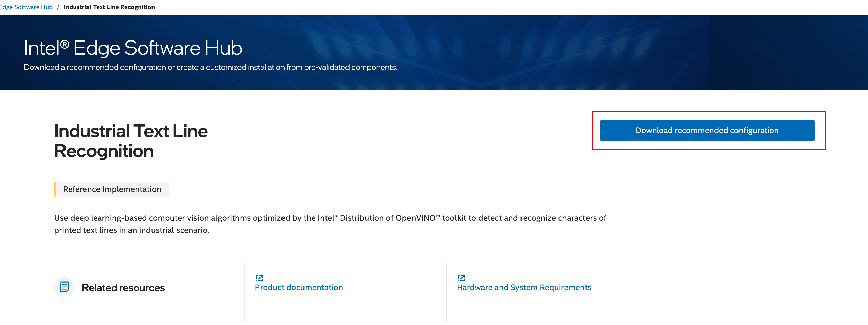Click the external-link icon above Product documentation
Viewport: 868px width, 325px height.
[x=259, y=278]
